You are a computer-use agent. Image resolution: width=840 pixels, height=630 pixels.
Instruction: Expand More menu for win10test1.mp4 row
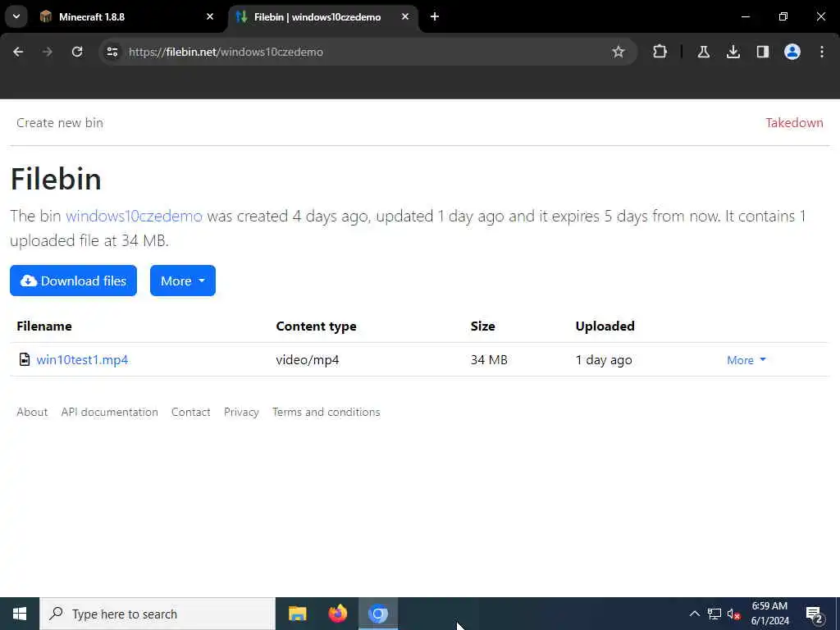746,360
